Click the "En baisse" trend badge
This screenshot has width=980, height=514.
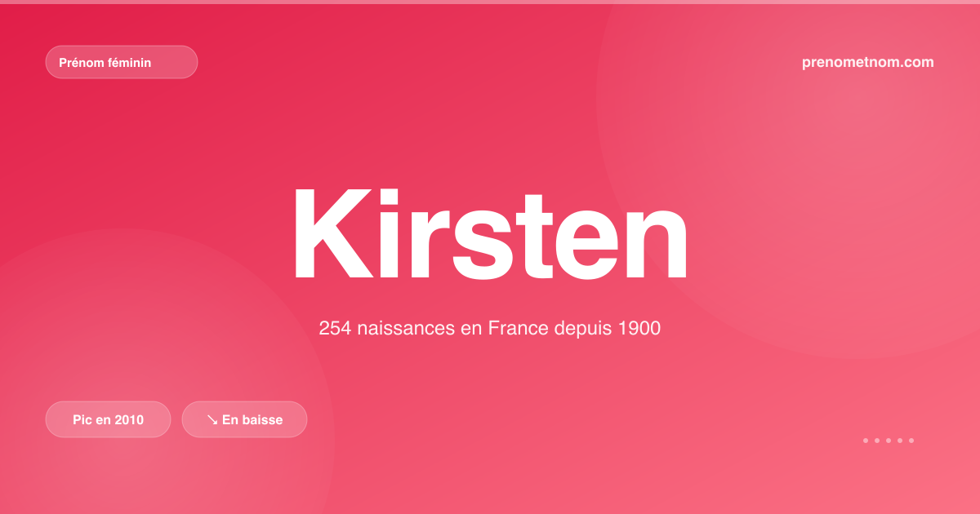tap(244, 419)
